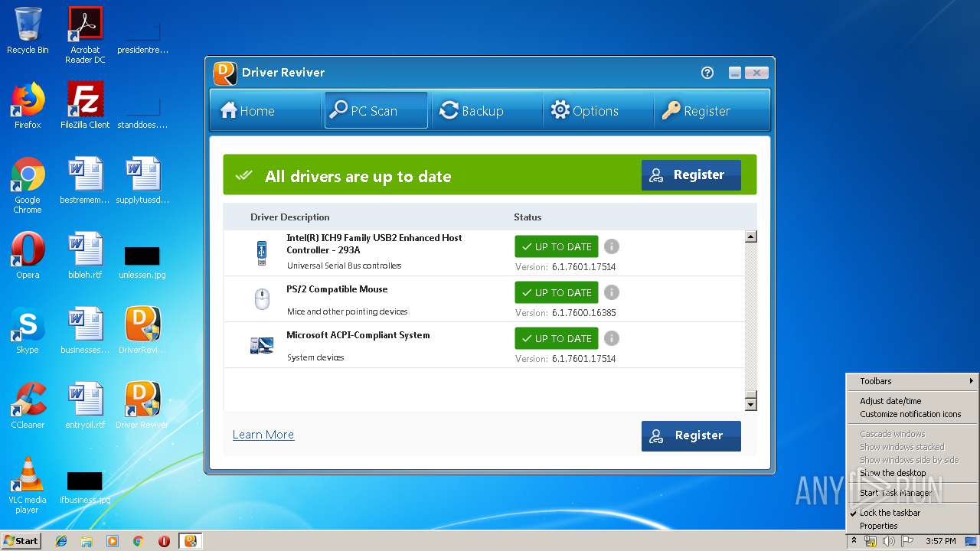
Task: Show info for Microsoft ACPI-Compliant System
Action: (612, 338)
